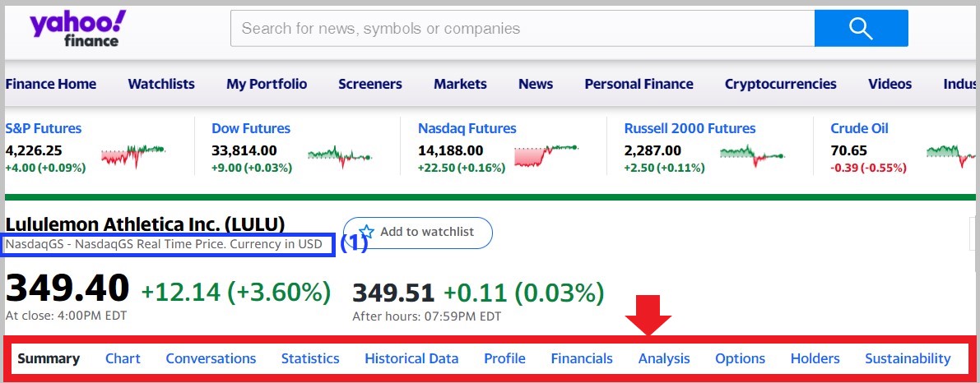Screen dimensions: 980x383
Task: Open the Sustainability tab
Action: tap(908, 358)
